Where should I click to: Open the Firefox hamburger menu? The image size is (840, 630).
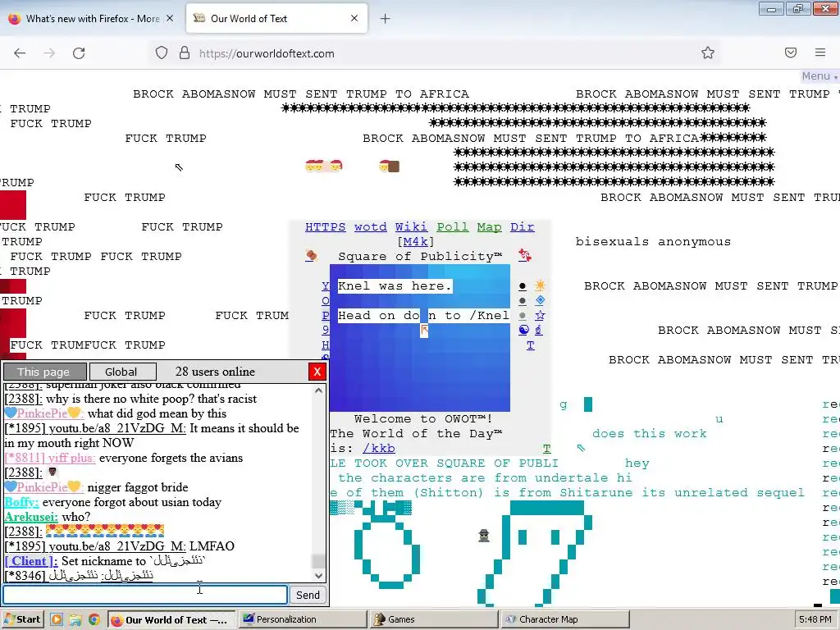pyautogui.click(x=820, y=52)
